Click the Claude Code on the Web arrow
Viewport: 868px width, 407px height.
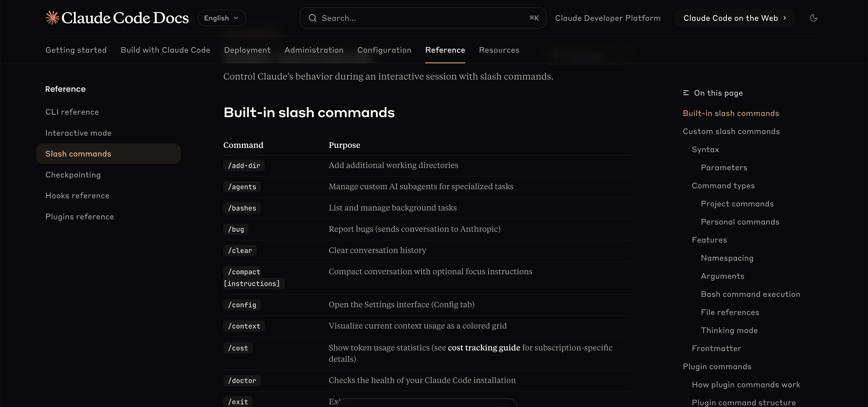coord(785,18)
